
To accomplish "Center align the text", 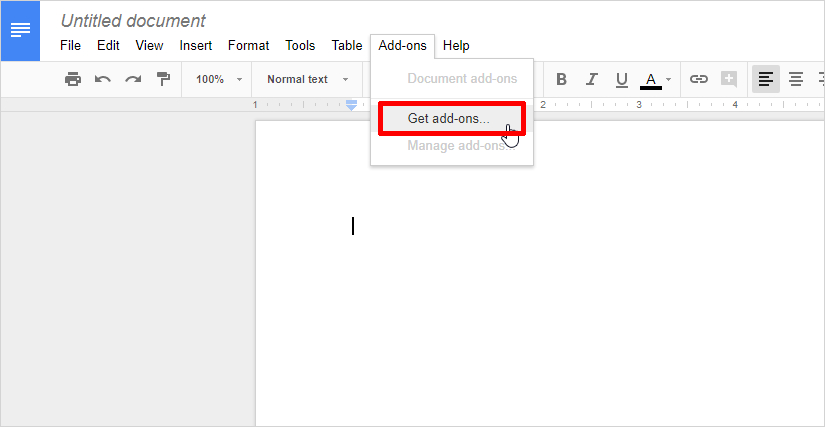I will (796, 79).
